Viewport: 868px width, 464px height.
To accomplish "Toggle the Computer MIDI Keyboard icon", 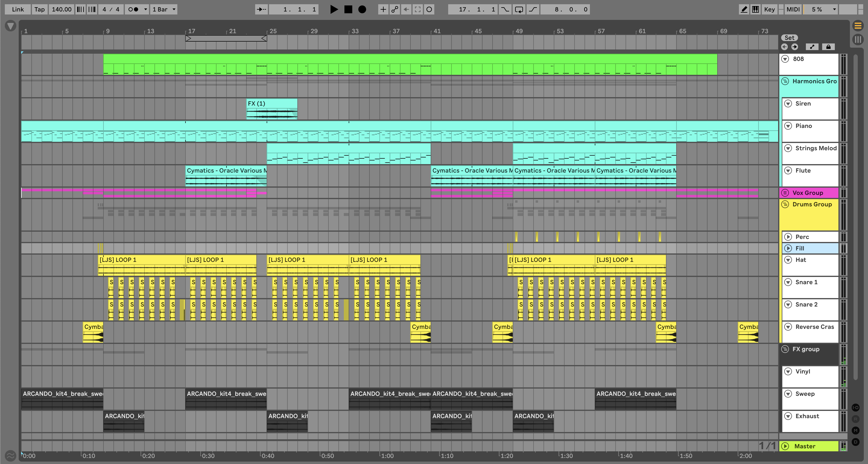I will 756,9.
